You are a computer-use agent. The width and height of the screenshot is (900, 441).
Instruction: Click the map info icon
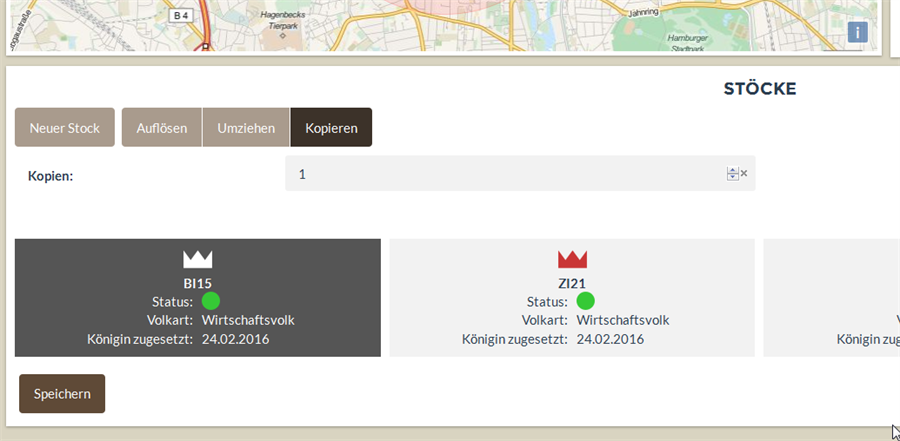point(858,33)
